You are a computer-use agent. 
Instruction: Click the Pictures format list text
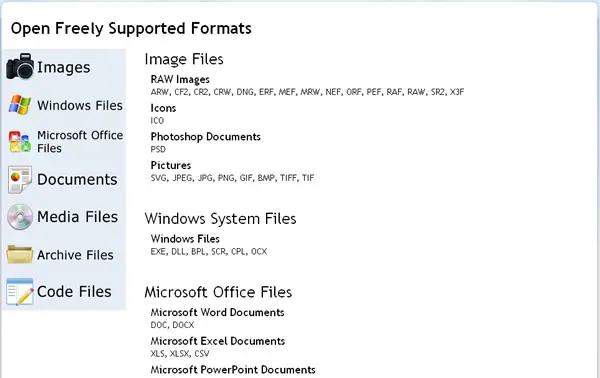[x=232, y=178]
